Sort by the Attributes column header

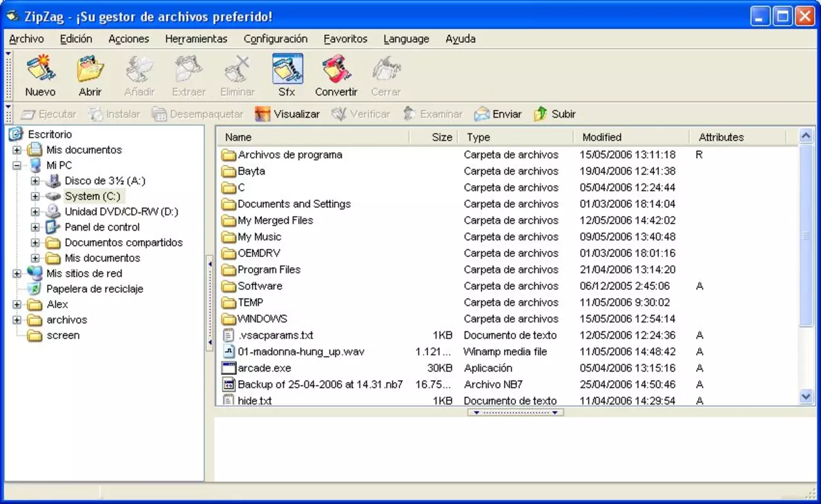point(738,137)
